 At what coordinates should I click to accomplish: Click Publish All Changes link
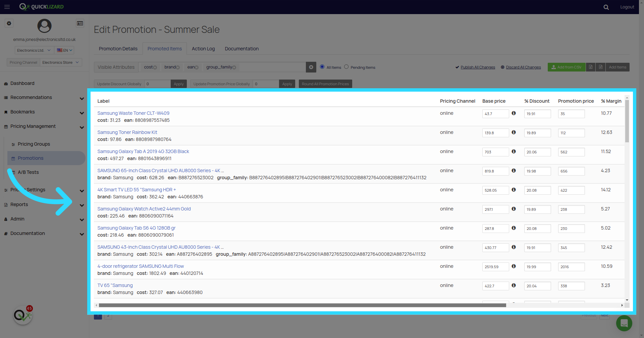(x=478, y=67)
